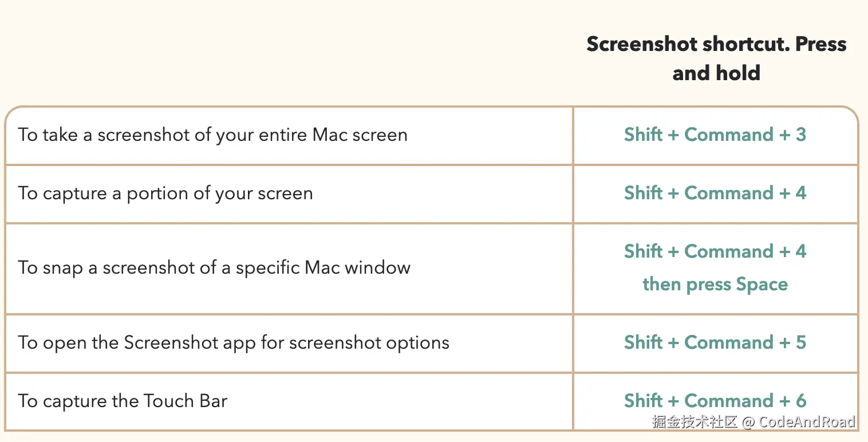This screenshot has height=442, width=868.
Task: Click the 'then press Space' text
Action: click(x=715, y=285)
